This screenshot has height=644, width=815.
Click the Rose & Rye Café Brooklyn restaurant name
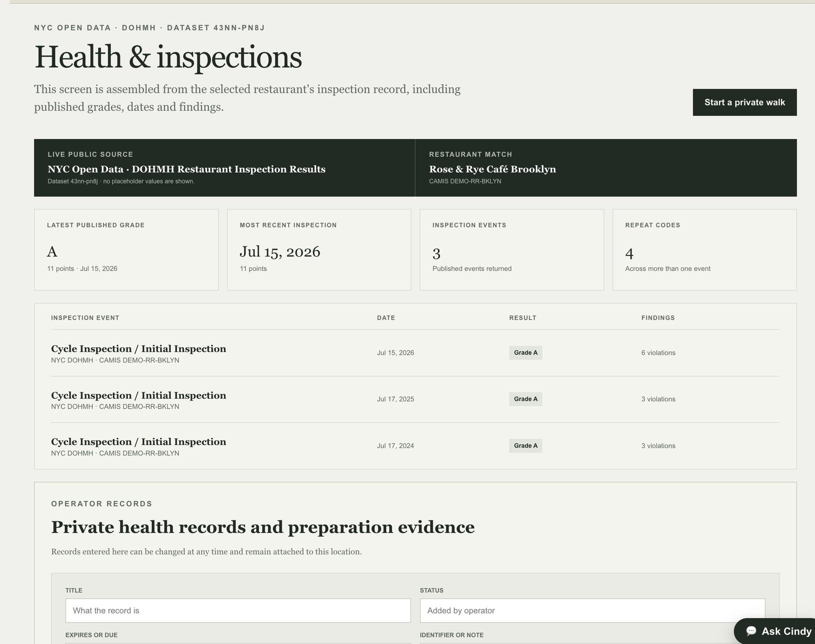click(x=493, y=169)
